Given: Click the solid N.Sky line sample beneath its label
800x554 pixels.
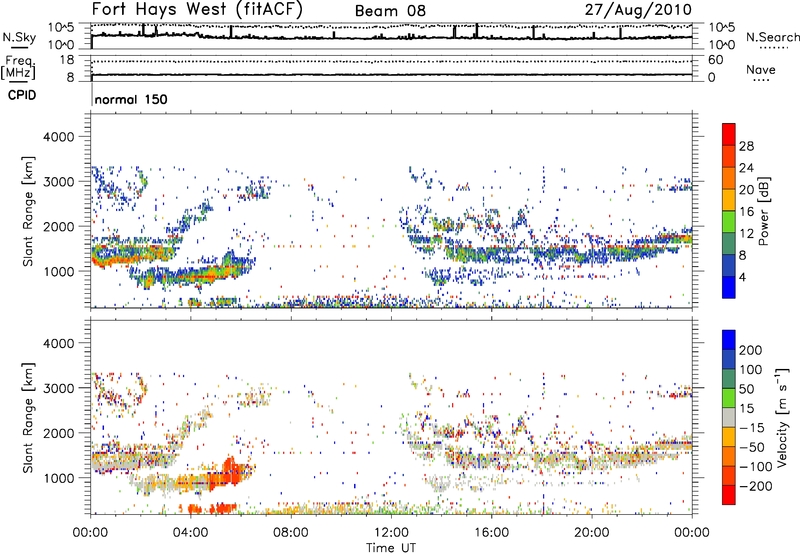Looking at the screenshot, I should point(19,48).
